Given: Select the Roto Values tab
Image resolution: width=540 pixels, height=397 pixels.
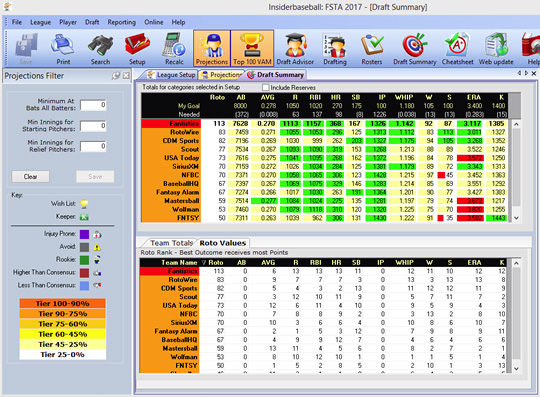Looking at the screenshot, I should tap(222, 243).
